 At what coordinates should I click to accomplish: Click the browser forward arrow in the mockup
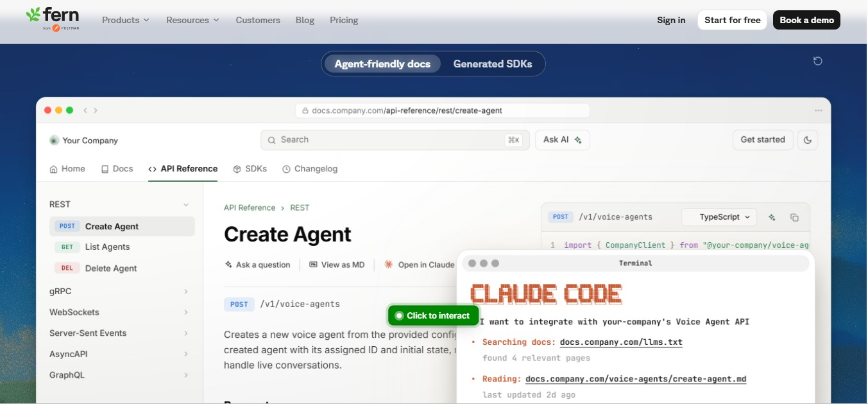(x=96, y=110)
